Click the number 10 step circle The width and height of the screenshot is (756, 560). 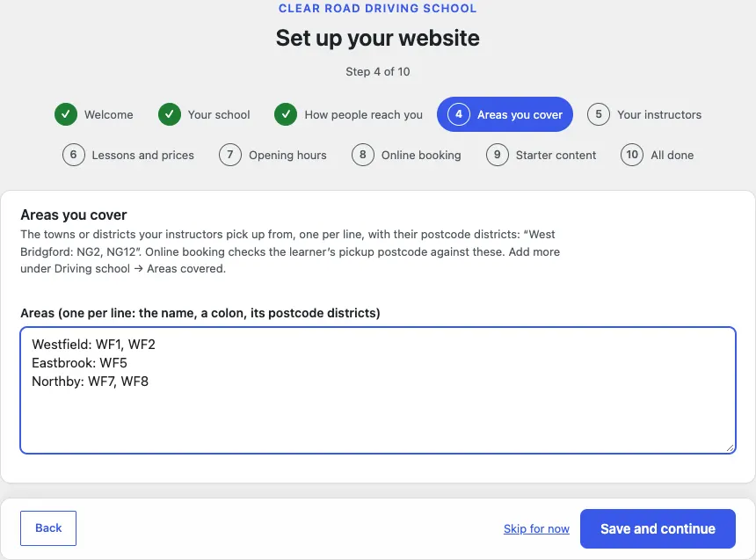[x=632, y=156]
